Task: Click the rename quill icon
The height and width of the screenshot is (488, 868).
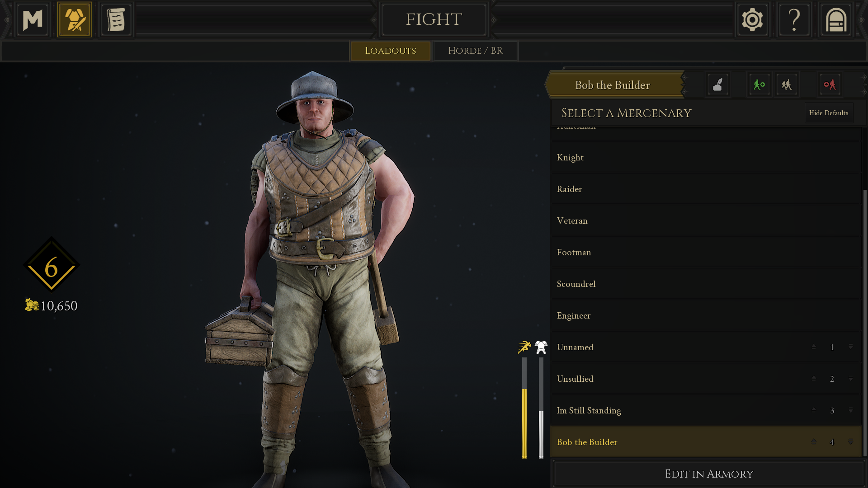Action: click(717, 84)
